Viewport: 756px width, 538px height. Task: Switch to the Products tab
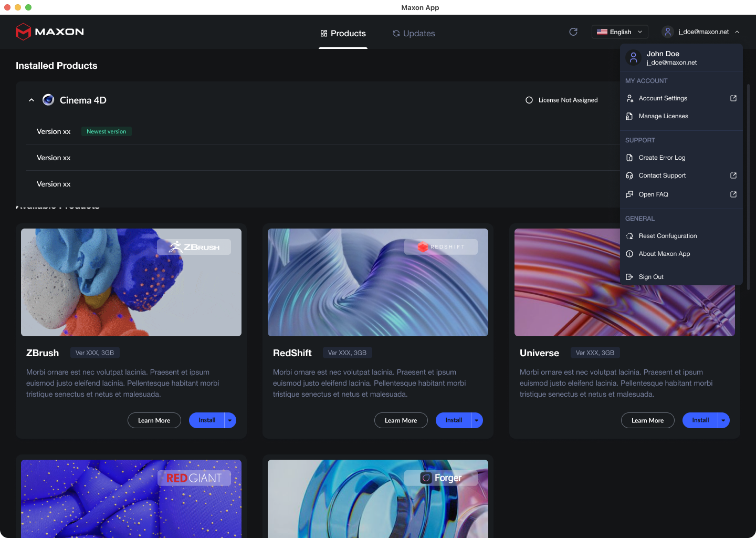[x=343, y=34]
